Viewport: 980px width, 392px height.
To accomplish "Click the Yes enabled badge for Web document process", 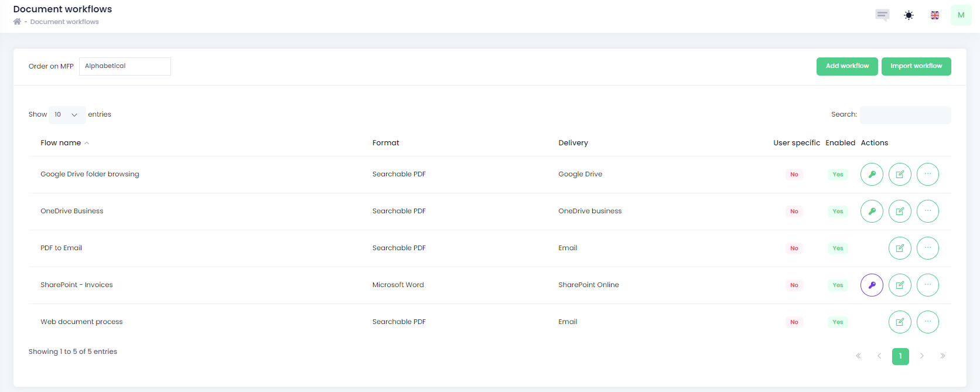I will [838, 322].
